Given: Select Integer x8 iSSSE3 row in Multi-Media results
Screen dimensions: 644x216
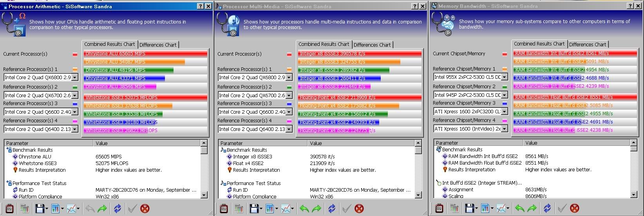Looking at the screenshot, I should [x=317, y=157].
